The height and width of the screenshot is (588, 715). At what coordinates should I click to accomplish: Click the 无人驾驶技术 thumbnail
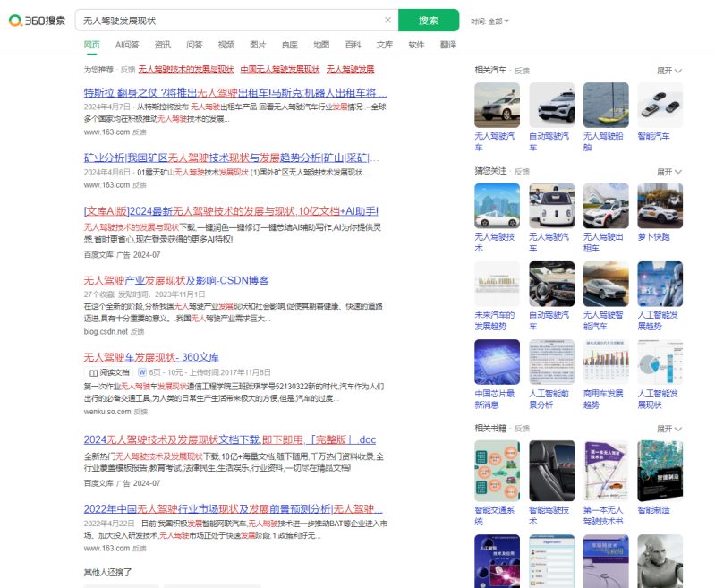[x=497, y=206]
